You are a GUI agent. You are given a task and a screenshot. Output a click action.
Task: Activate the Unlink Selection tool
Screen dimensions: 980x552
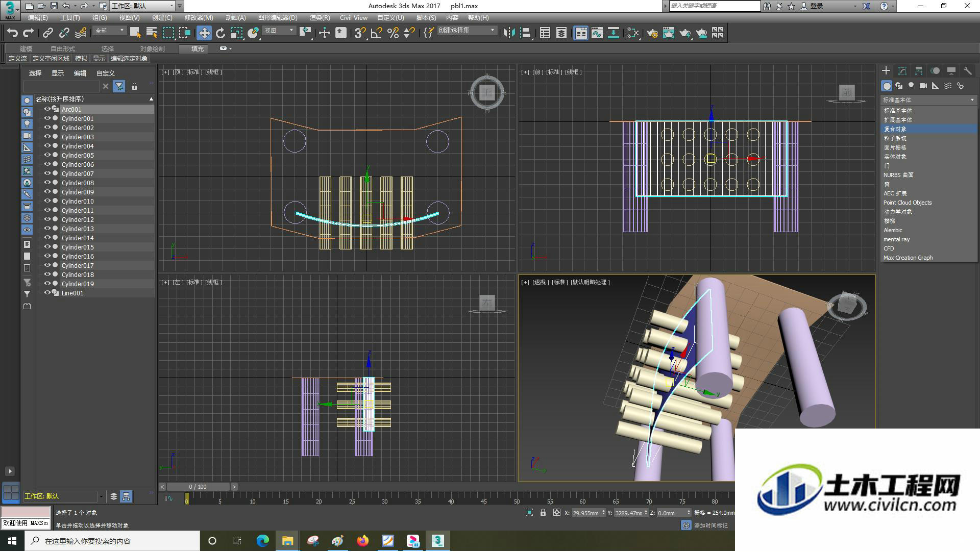pos(64,33)
